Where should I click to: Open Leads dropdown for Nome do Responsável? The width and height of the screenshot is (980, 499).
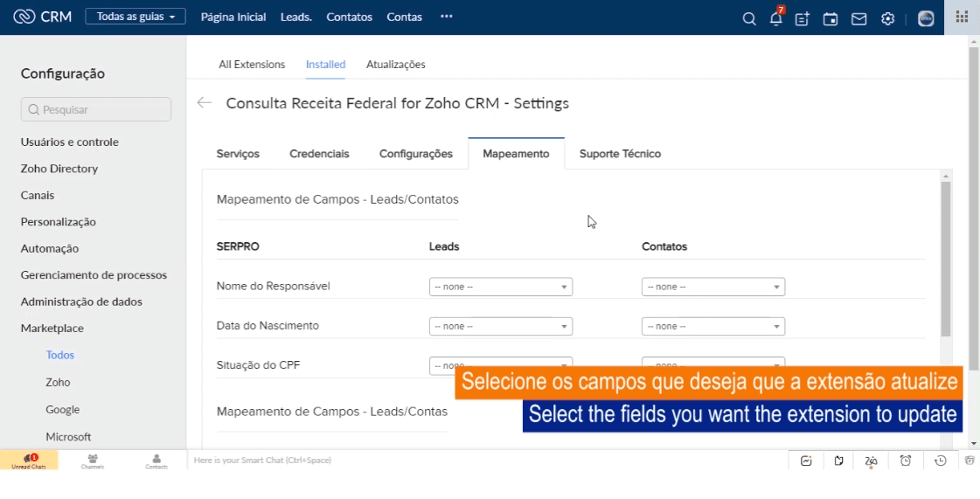coord(500,287)
